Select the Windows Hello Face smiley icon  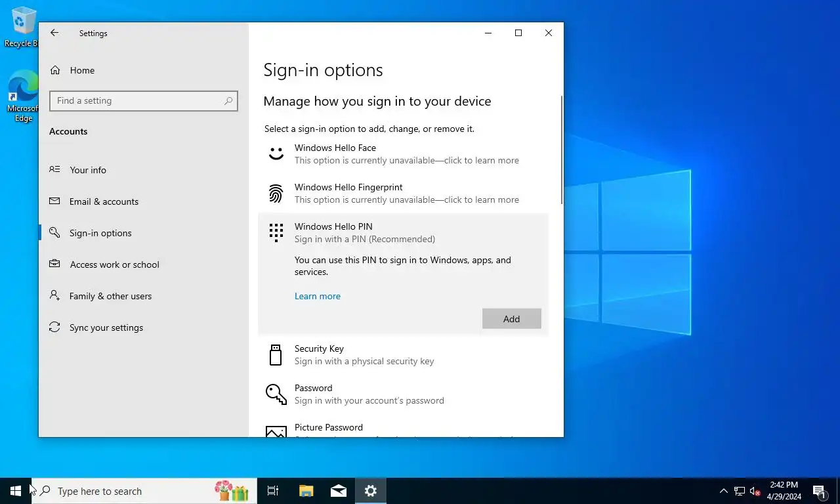pos(276,154)
